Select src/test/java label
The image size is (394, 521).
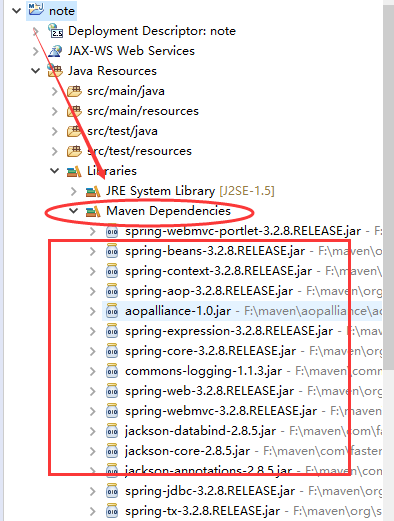122,131
